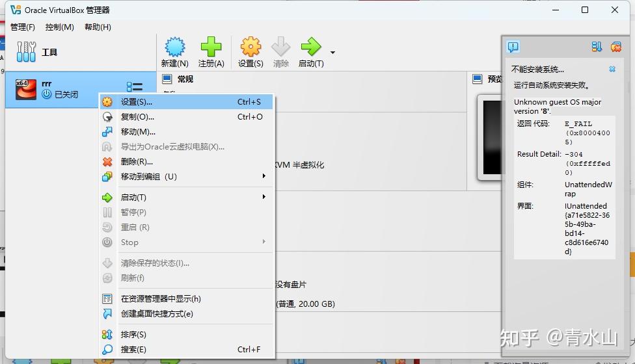Open the rrr machine list-menu button
Screen dimensions: 635x364
(135, 86)
